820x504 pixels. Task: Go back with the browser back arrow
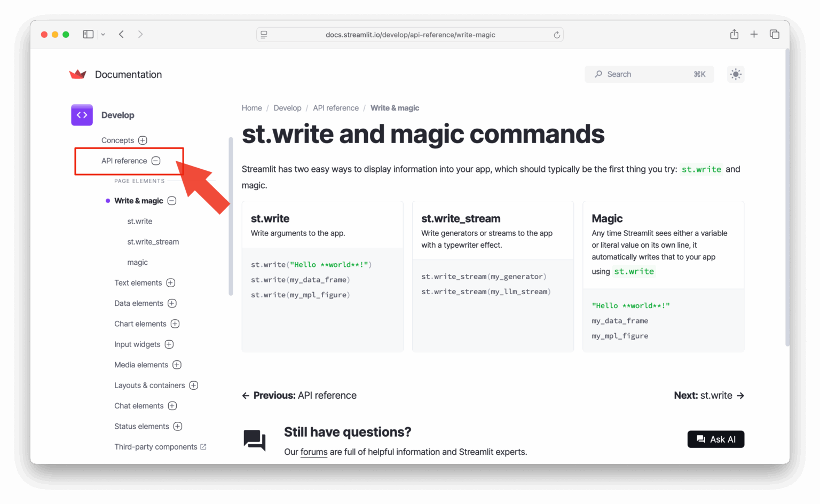(x=122, y=34)
